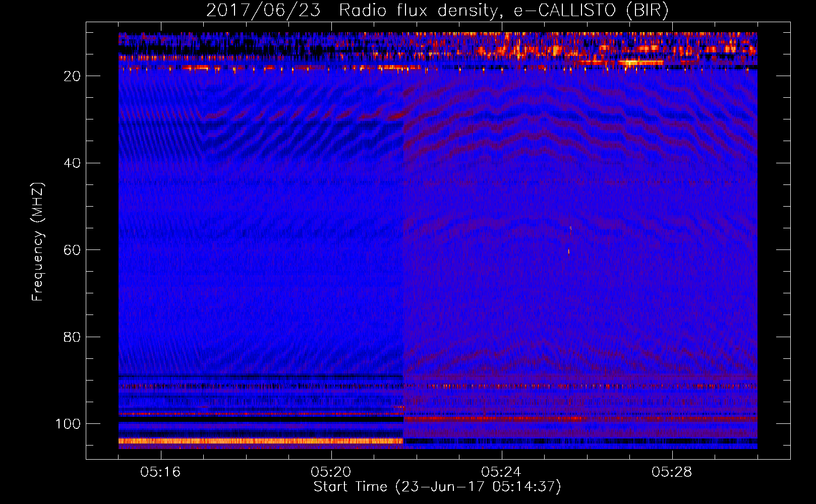Click the 05:28 time tick label
Screen dimensions: 816x504
point(672,472)
